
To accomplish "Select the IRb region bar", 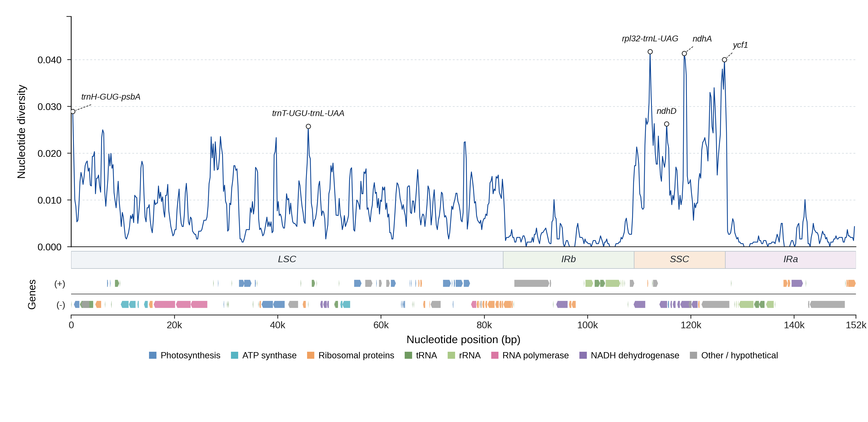I will (x=568, y=260).
